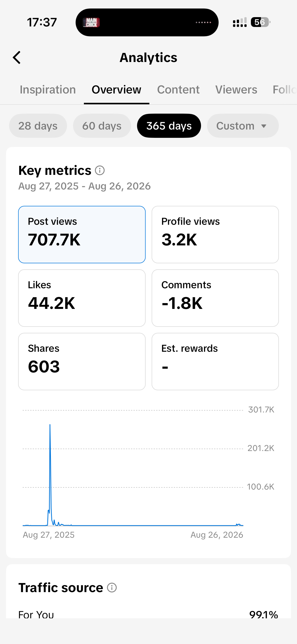
Task: Tap the battery indicator icon
Action: [260, 22]
